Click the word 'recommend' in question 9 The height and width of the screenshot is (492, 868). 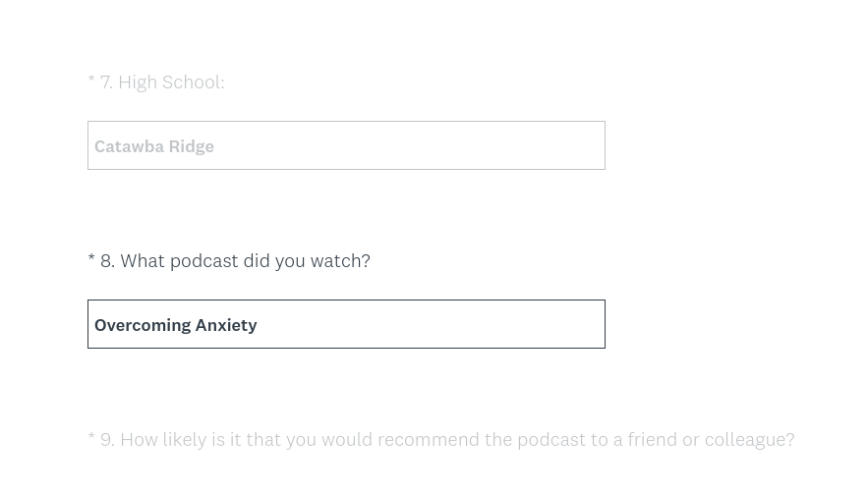428,439
